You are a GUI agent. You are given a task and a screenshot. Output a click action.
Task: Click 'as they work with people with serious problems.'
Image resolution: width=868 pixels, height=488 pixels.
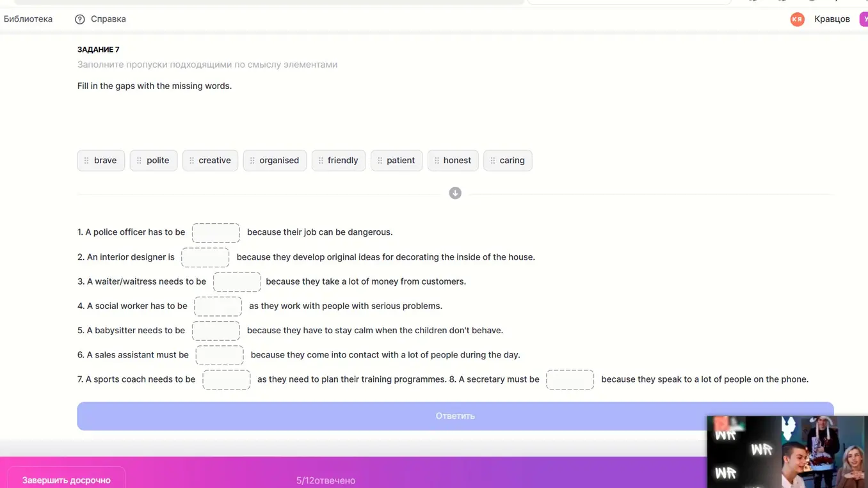click(x=346, y=306)
